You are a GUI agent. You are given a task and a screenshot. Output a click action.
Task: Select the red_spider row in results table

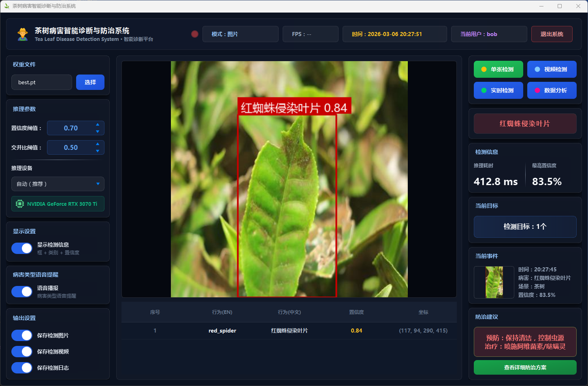(x=289, y=331)
